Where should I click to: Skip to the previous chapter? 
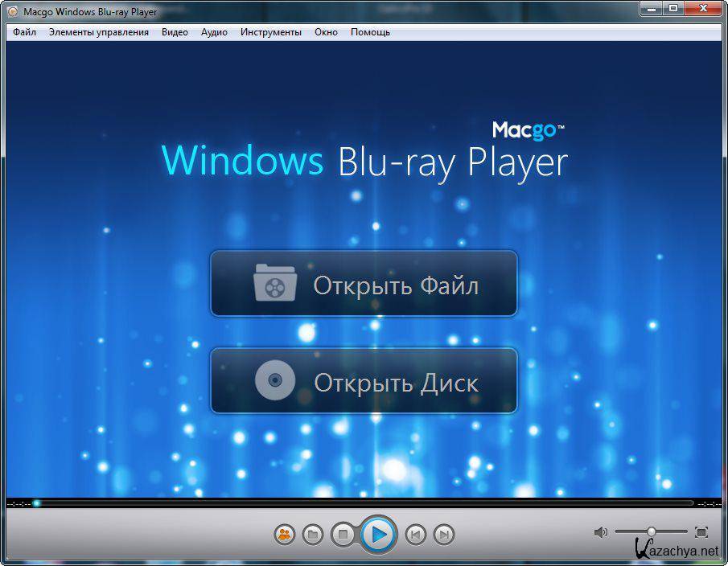(415, 534)
